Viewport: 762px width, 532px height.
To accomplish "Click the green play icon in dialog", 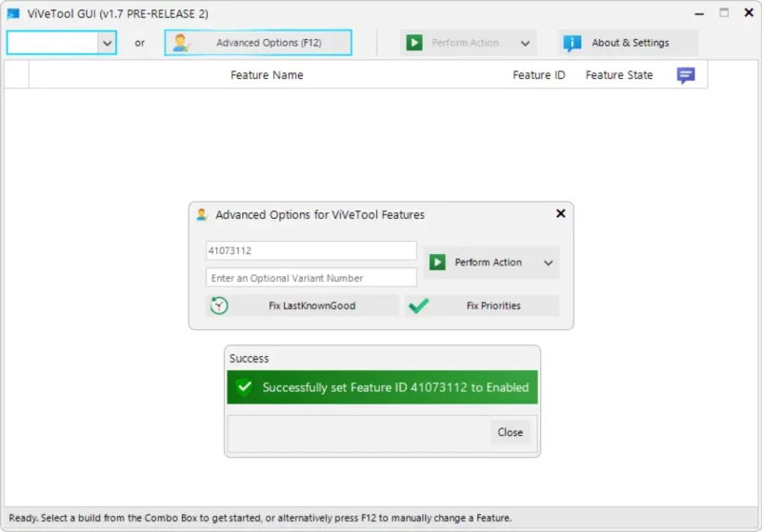I will tap(437, 262).
